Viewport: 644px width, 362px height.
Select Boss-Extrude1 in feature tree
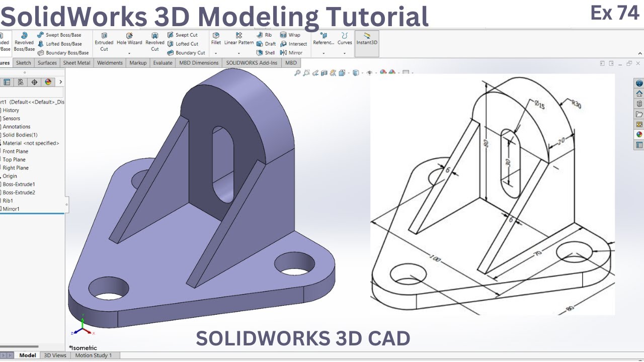(18, 185)
